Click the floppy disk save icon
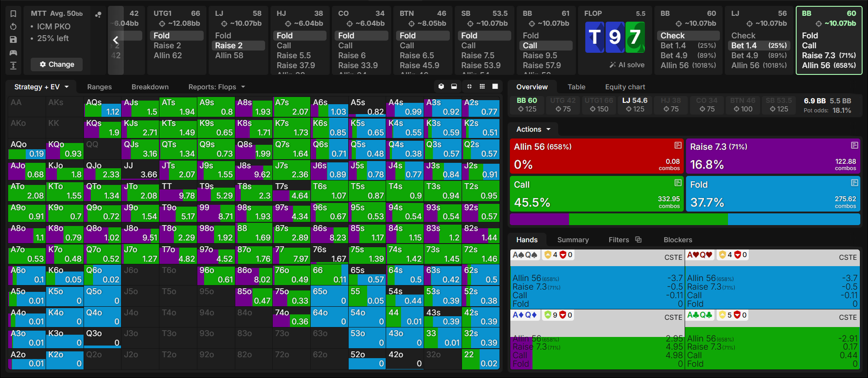This screenshot has width=868, height=378. 14,40
